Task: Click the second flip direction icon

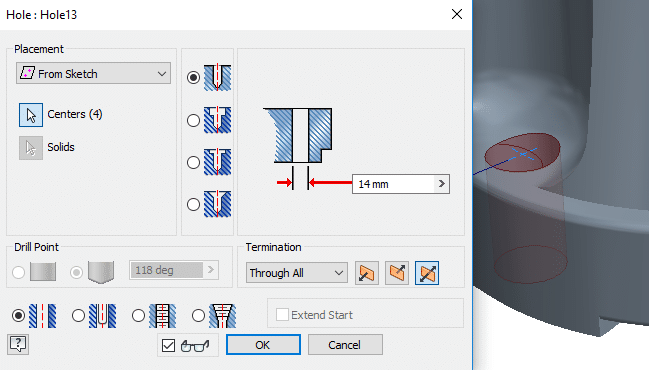Action: [397, 273]
